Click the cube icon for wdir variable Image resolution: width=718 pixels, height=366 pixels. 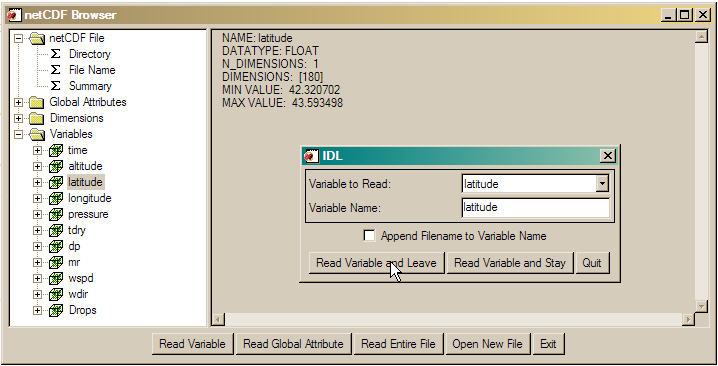pos(56,295)
